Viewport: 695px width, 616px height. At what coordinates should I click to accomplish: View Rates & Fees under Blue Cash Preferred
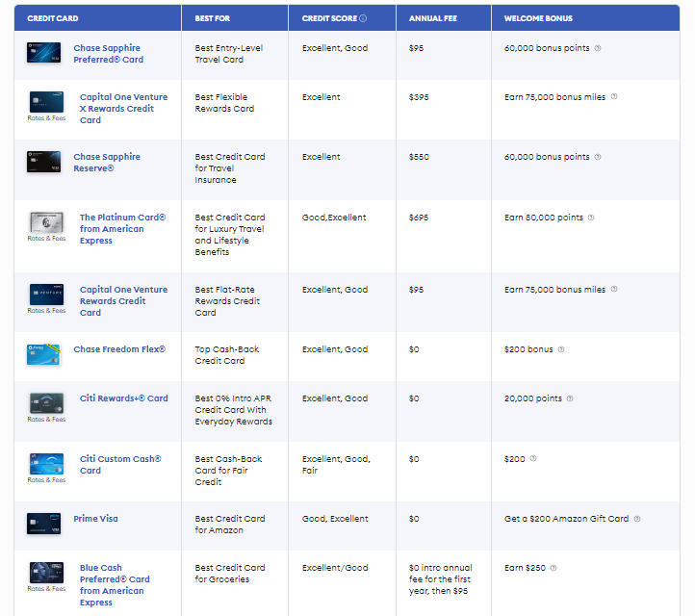pos(46,589)
